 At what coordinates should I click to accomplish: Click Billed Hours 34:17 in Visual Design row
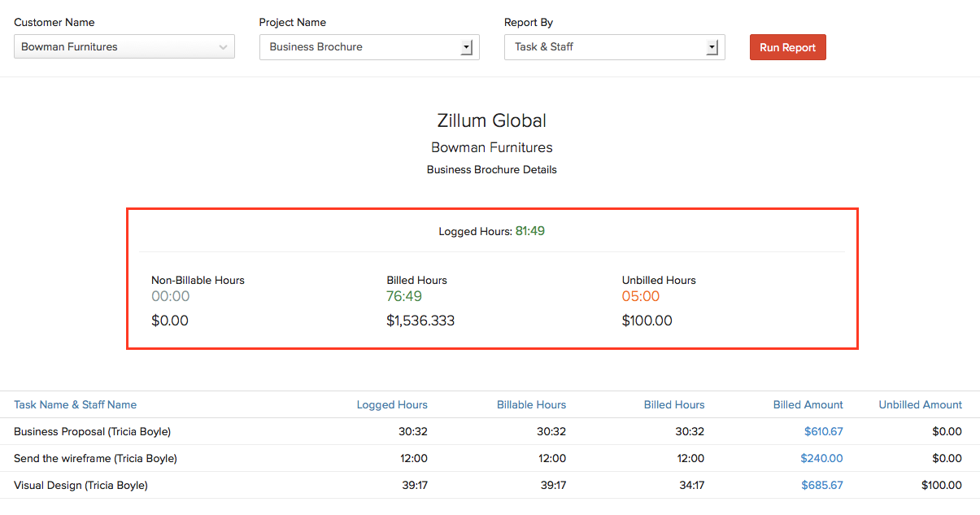coord(690,485)
